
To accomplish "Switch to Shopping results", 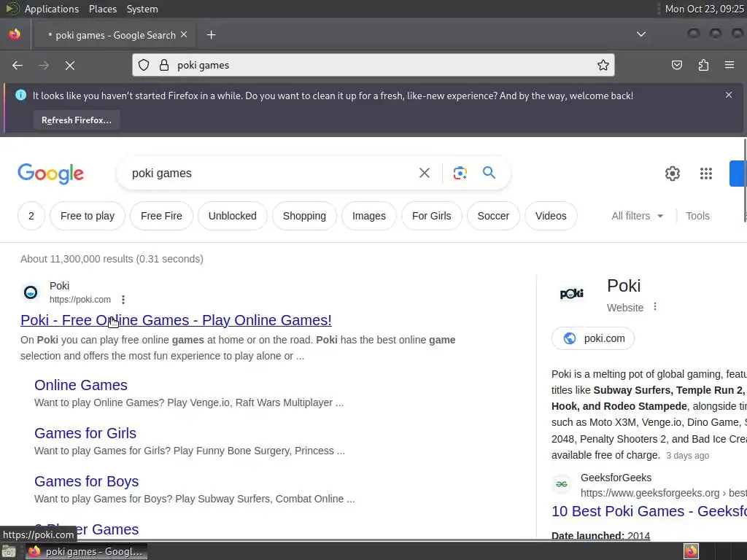I will click(304, 216).
